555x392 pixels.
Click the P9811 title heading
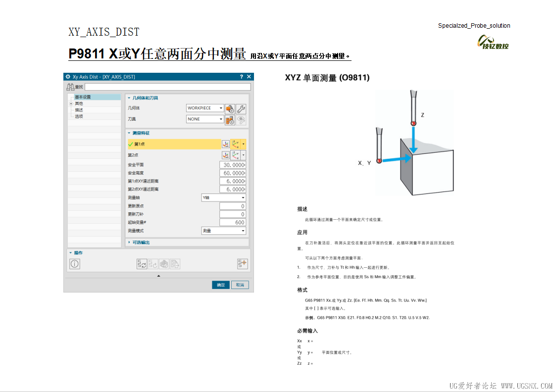(x=157, y=54)
